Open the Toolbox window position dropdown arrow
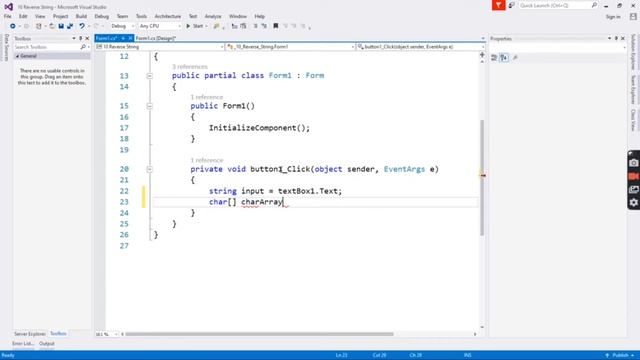This screenshot has width=640, height=360. 74,38
